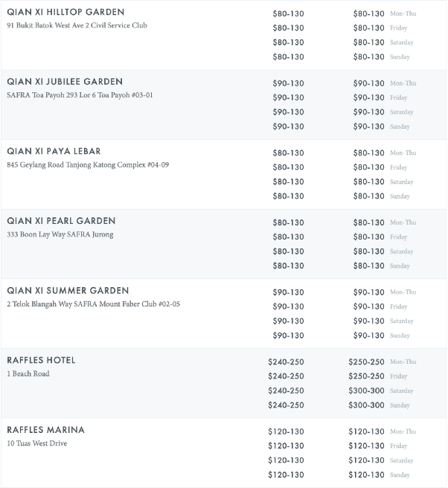
Task: Open the Qian Xi Pearl Garden listing
Action: [61, 221]
